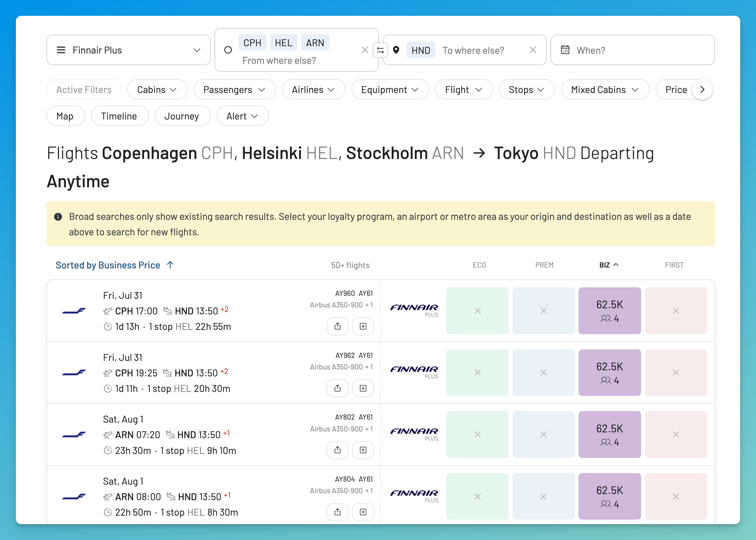Sort by the FIRST column
Screen dimensions: 756x540
(674, 265)
